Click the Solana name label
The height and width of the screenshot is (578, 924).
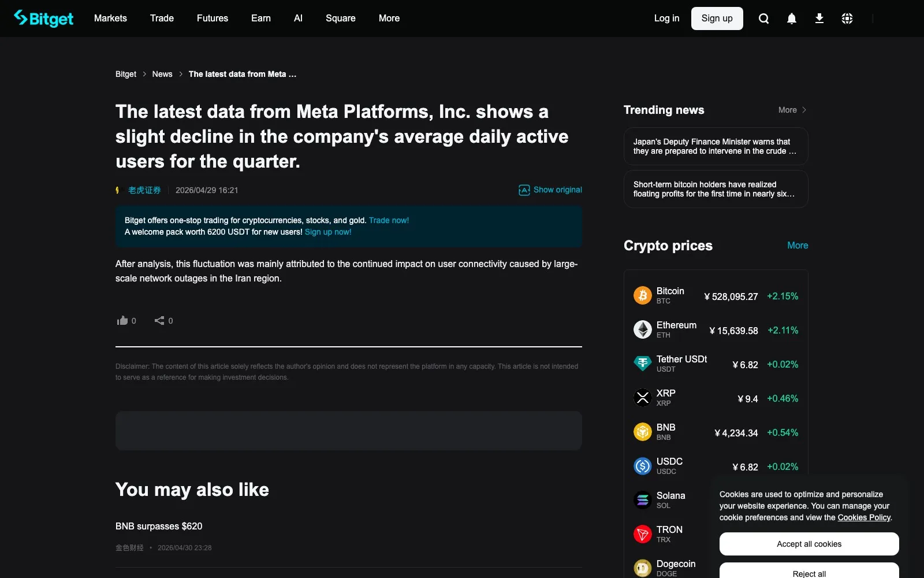[x=671, y=495]
